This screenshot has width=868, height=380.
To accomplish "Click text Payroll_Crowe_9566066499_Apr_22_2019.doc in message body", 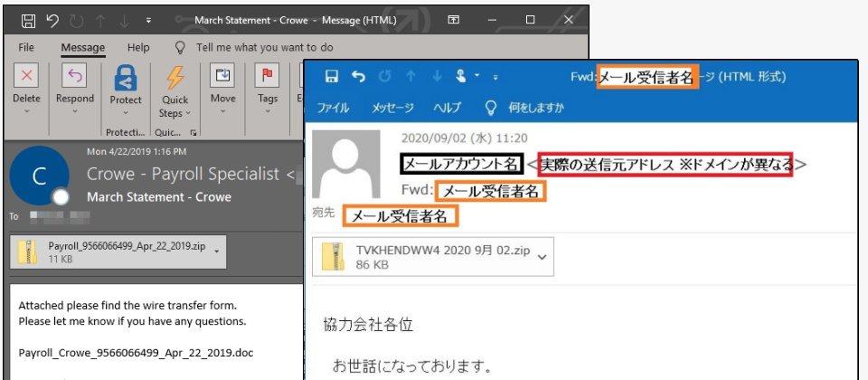I will coord(137,353).
